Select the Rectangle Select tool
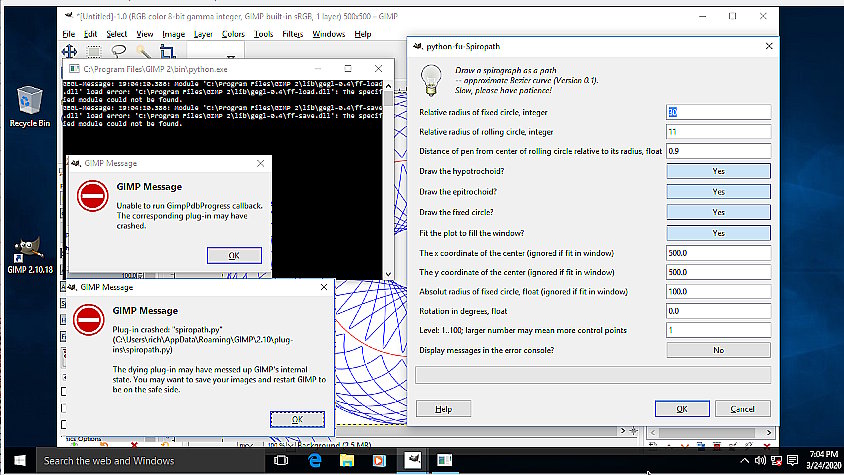Image resolution: width=844 pixels, height=475 pixels. (94, 52)
